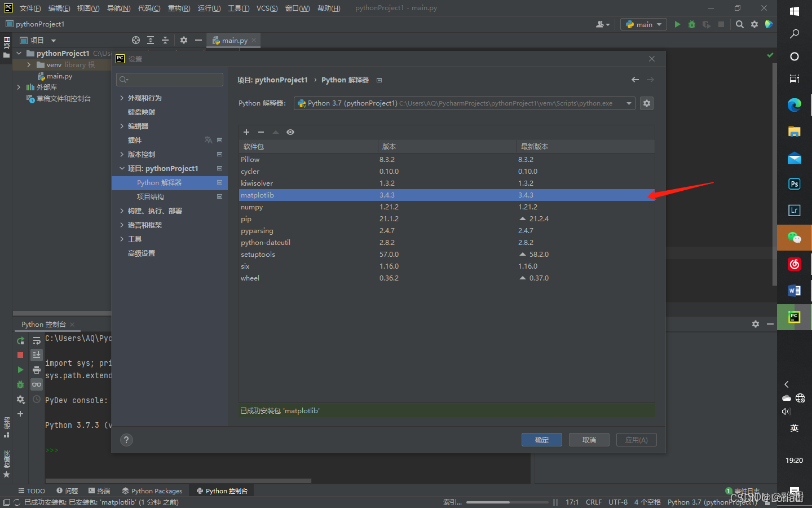Screen dimensions: 812x508
Task: Open interpreter gear settings button
Action: 647,103
